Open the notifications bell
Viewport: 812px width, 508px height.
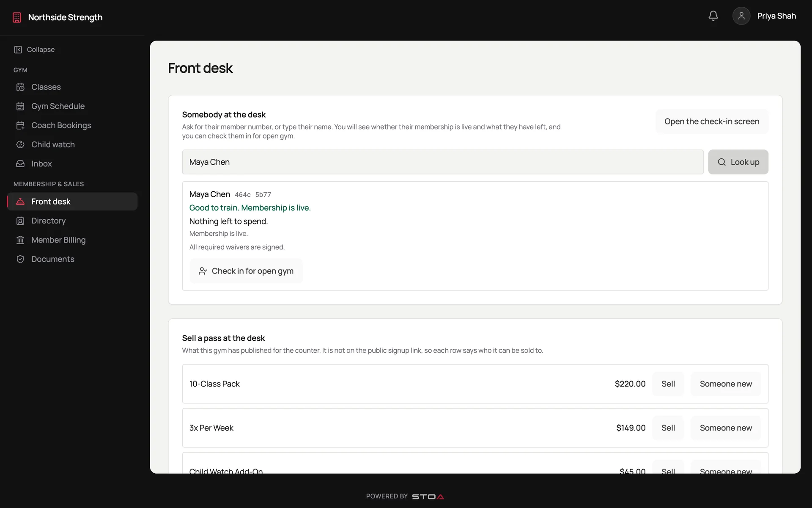coord(713,16)
